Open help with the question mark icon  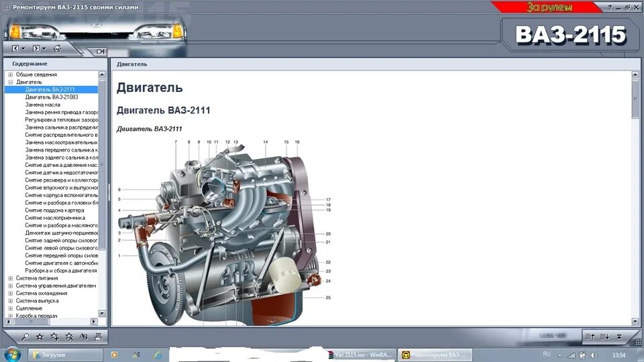[x=610, y=7]
